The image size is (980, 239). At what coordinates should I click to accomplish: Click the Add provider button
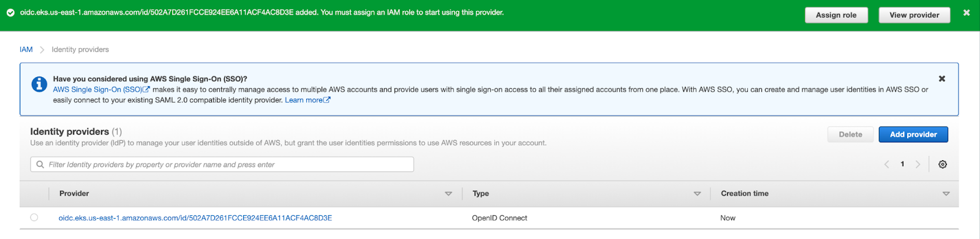point(913,134)
